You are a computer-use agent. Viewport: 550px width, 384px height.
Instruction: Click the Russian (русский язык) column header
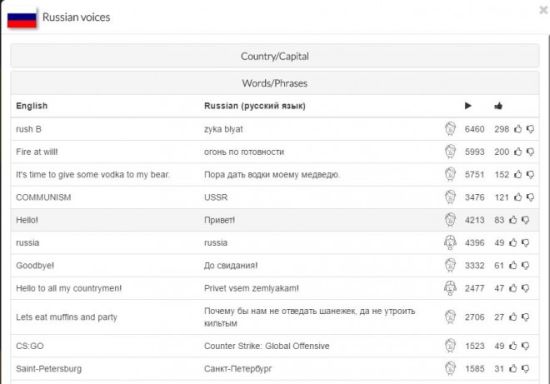255,106
